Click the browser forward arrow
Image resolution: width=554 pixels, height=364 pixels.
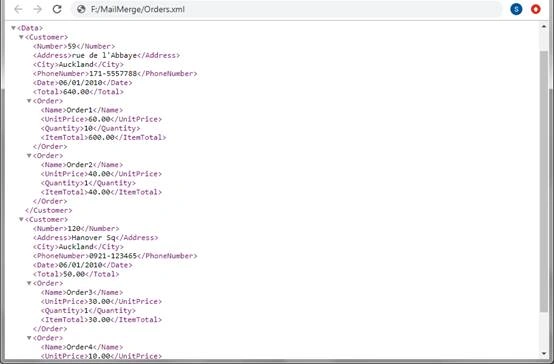37,9
